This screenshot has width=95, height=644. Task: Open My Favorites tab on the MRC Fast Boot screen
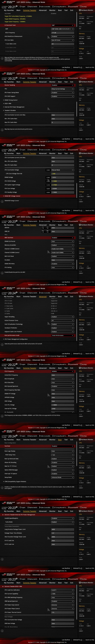(x=9, y=225)
